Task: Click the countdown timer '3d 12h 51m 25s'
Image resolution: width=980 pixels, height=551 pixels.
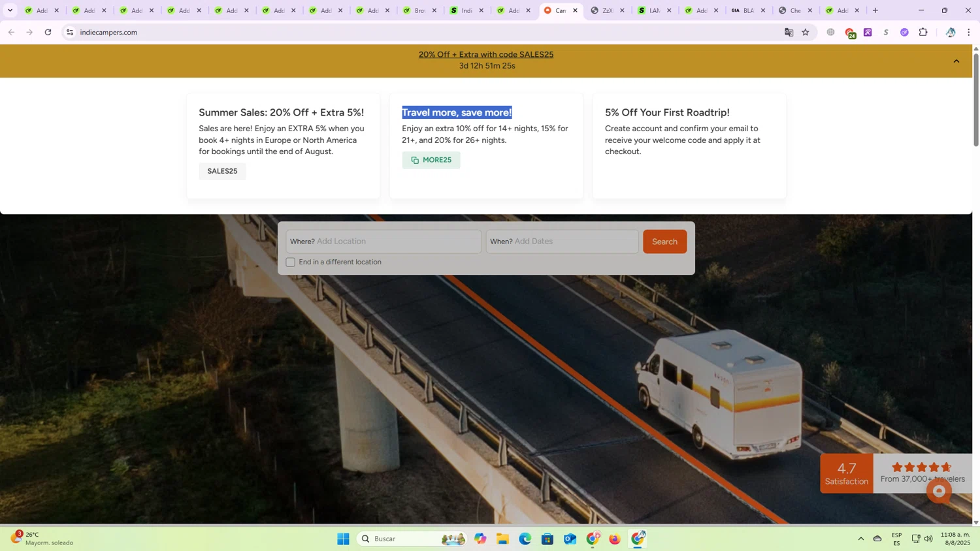Action: 487,66
